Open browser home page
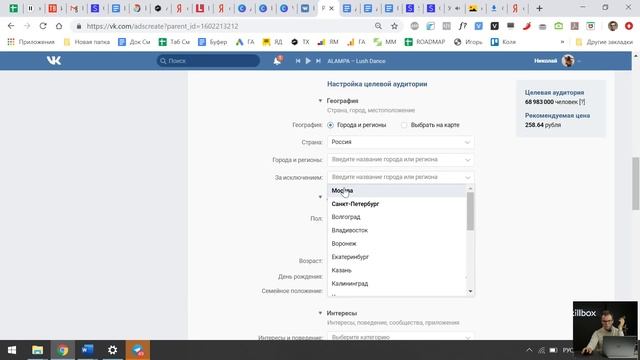This screenshot has height=360, width=640. click(59, 26)
